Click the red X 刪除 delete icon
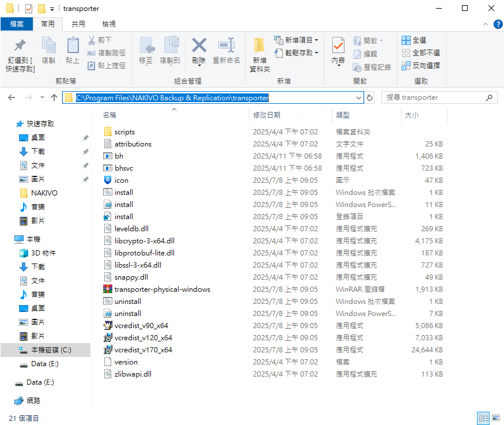The height and width of the screenshot is (425, 504). (x=199, y=45)
